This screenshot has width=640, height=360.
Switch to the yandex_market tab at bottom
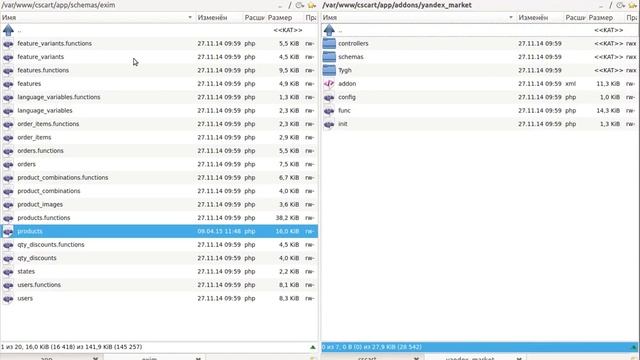470,358
